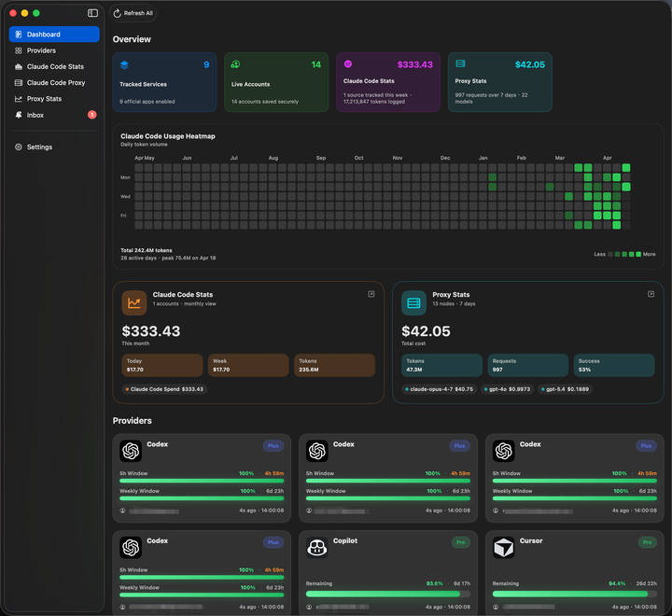Click the red Inbox notification badge
The width and height of the screenshot is (672, 616).
point(91,115)
